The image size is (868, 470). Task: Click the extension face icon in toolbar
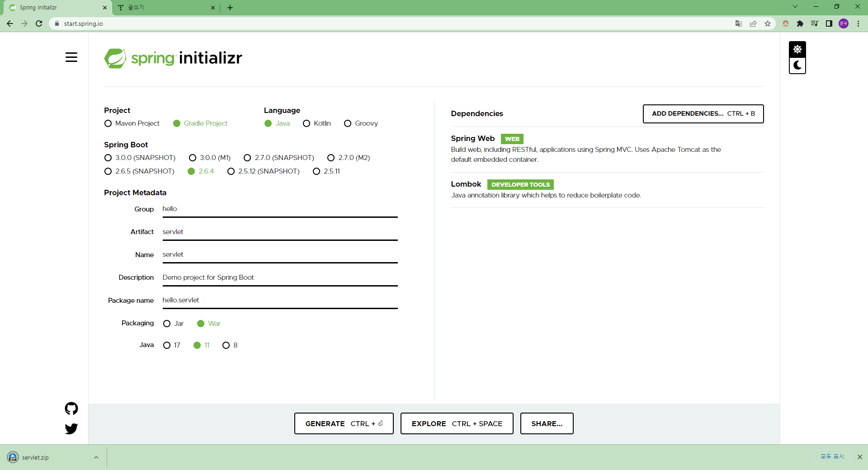point(786,23)
